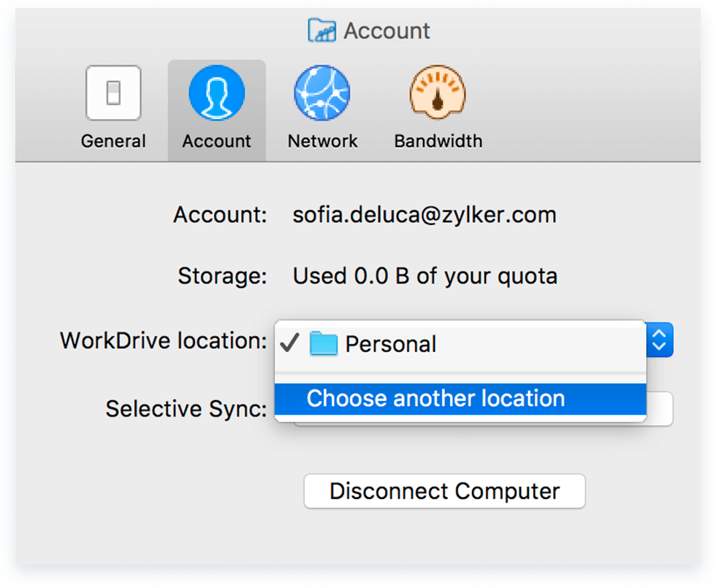Open the Bandwidth tab label

point(438,141)
